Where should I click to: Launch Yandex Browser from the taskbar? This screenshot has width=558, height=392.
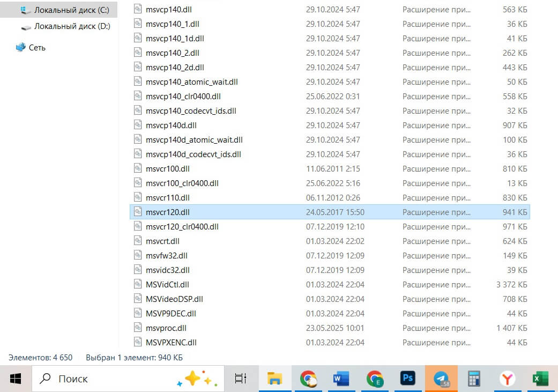(x=507, y=379)
